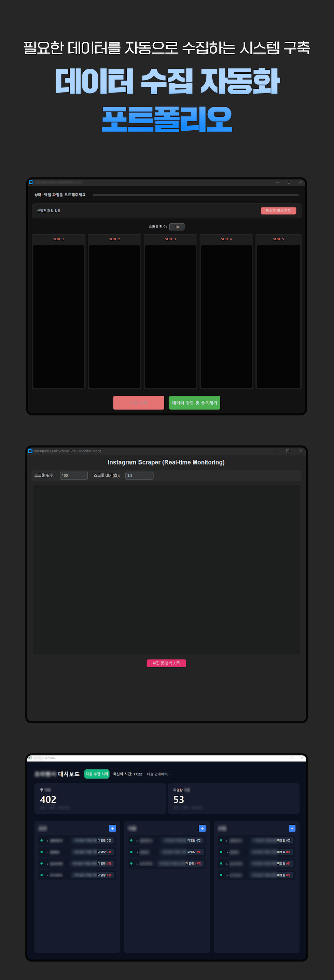Image resolution: width=334 pixels, height=980 pixels.
Task: Expand middle column row showing 미열람 17명
Action: 137,864
